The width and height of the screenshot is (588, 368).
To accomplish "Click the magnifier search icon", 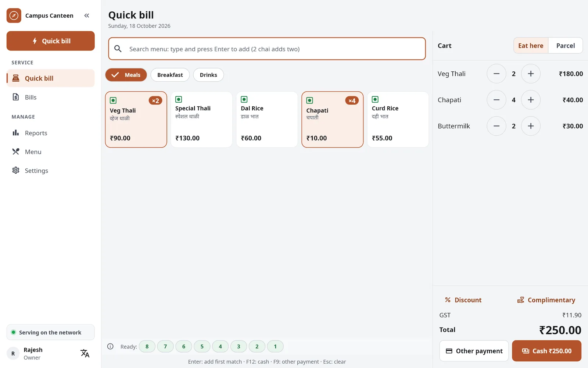I will click(x=118, y=49).
